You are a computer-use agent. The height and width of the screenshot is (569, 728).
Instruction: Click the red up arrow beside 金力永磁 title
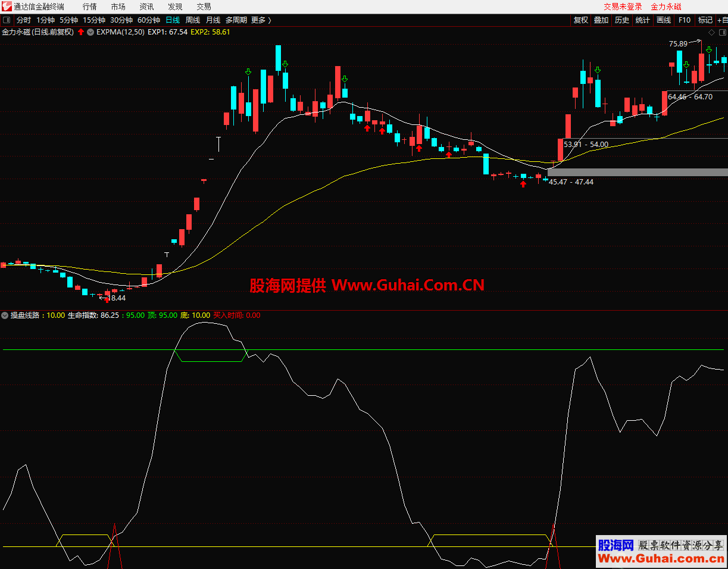pyautogui.click(x=81, y=32)
